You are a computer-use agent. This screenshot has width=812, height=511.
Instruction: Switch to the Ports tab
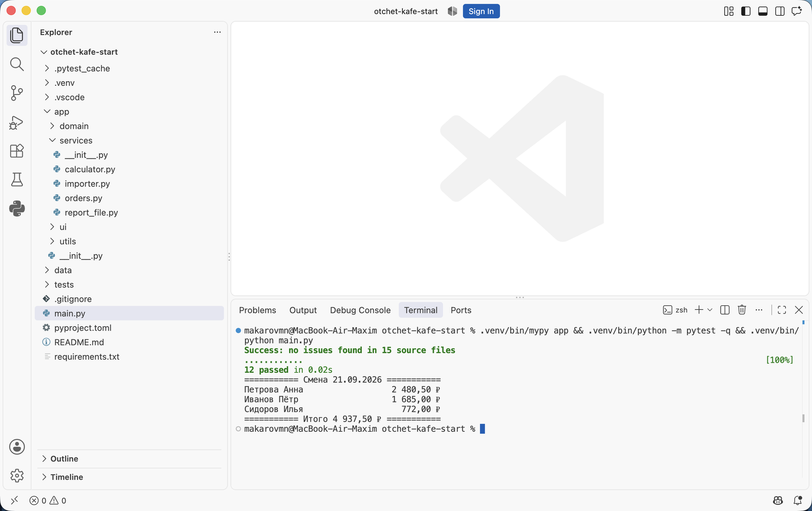click(x=461, y=310)
